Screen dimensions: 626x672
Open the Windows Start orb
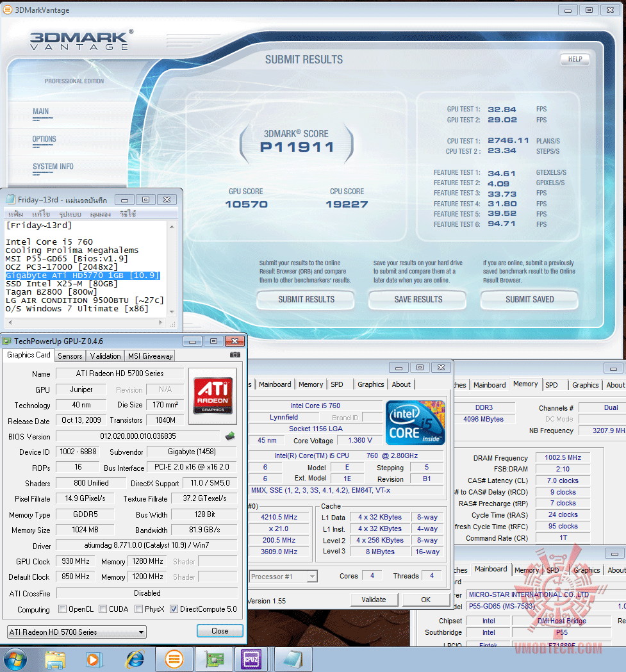tap(15, 660)
